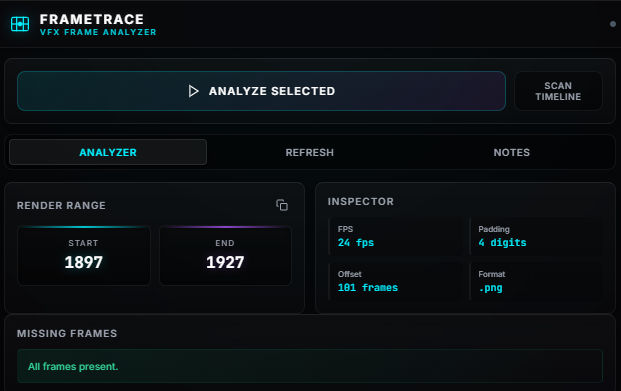Viewport: 621px width, 391px height.
Task: Click the FPS 24 fps value
Action: [356, 242]
